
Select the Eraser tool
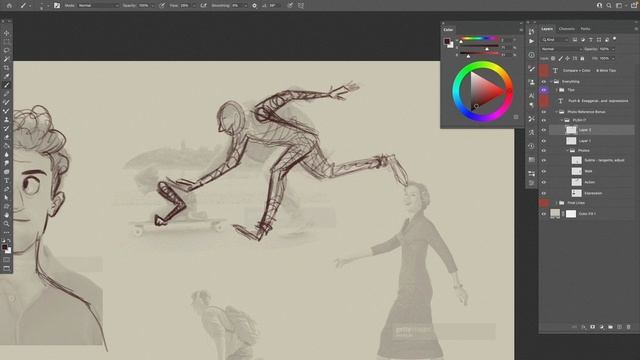click(x=7, y=137)
